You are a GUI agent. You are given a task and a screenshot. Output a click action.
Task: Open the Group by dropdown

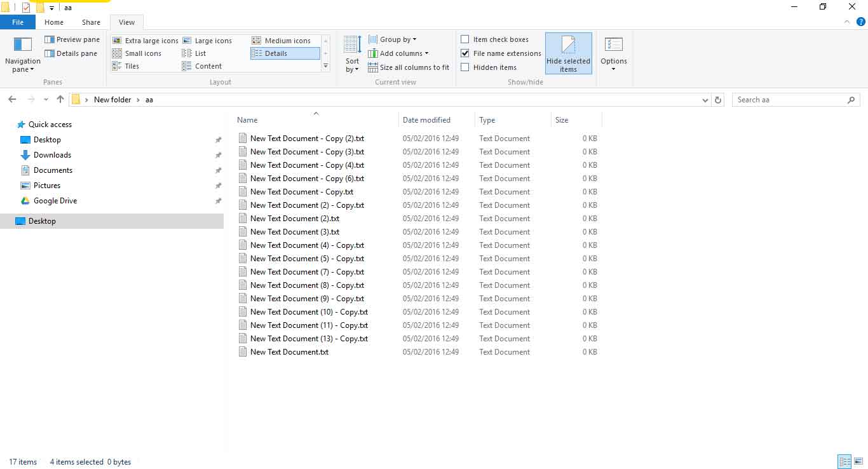click(393, 39)
